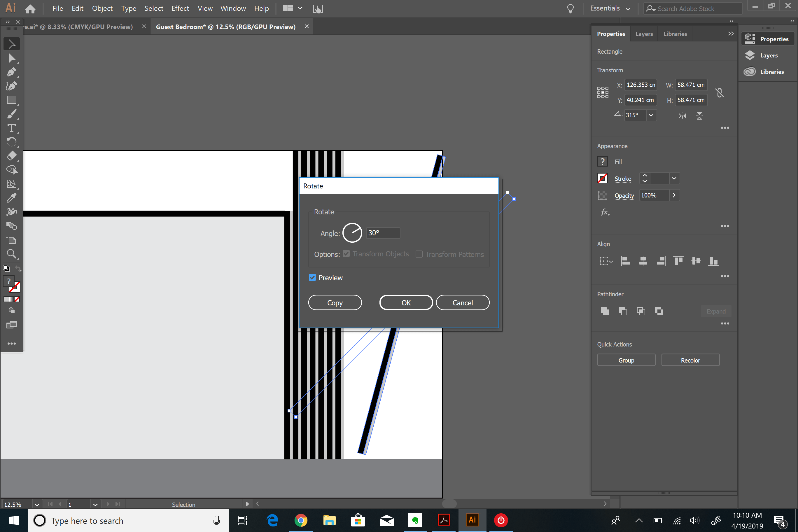Open the Essentials workspace switcher
Viewport: 798px width, 532px height.
[x=610, y=8]
